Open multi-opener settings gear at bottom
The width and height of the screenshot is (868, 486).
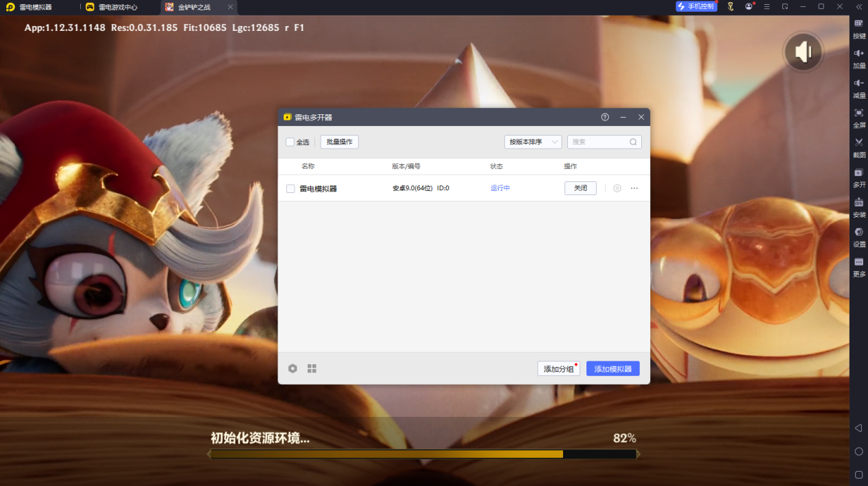pos(293,368)
